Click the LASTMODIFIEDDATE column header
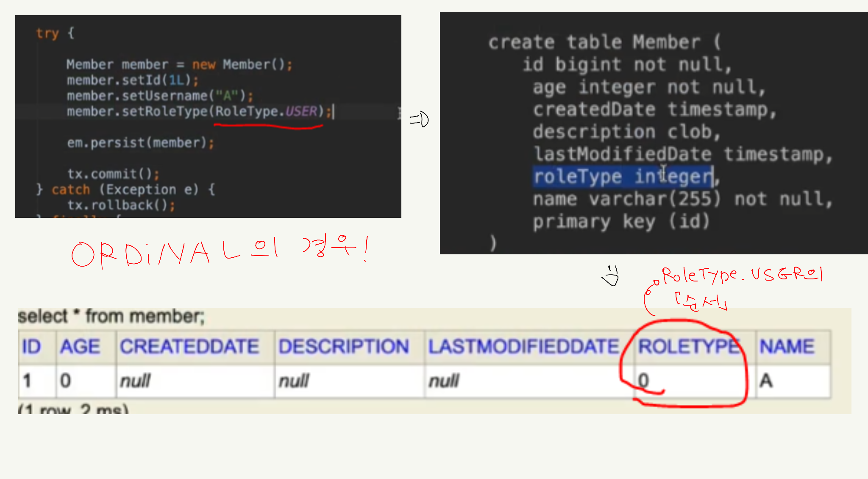 point(523,347)
